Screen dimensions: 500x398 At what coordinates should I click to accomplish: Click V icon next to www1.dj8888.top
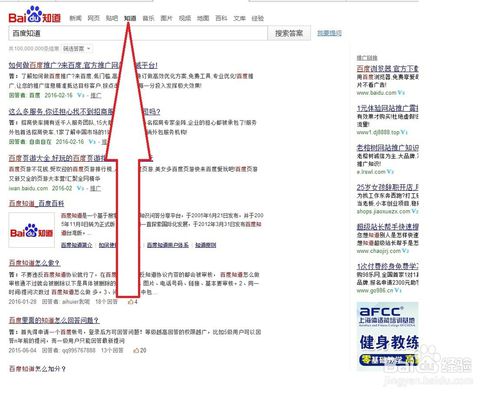pyautogui.click(x=404, y=132)
